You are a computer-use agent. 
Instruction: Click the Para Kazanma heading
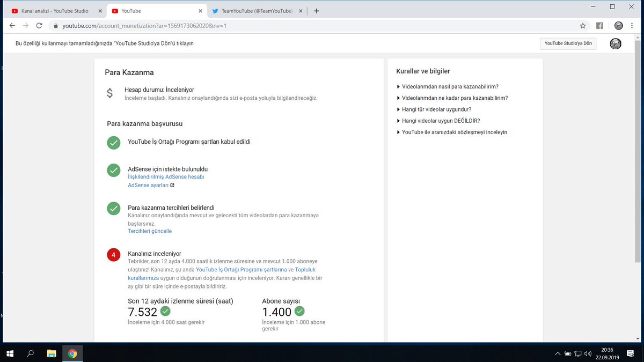[129, 73]
